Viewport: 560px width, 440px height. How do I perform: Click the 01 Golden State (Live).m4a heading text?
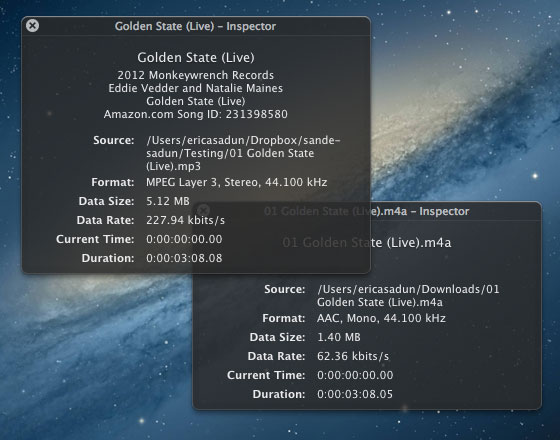(x=367, y=242)
